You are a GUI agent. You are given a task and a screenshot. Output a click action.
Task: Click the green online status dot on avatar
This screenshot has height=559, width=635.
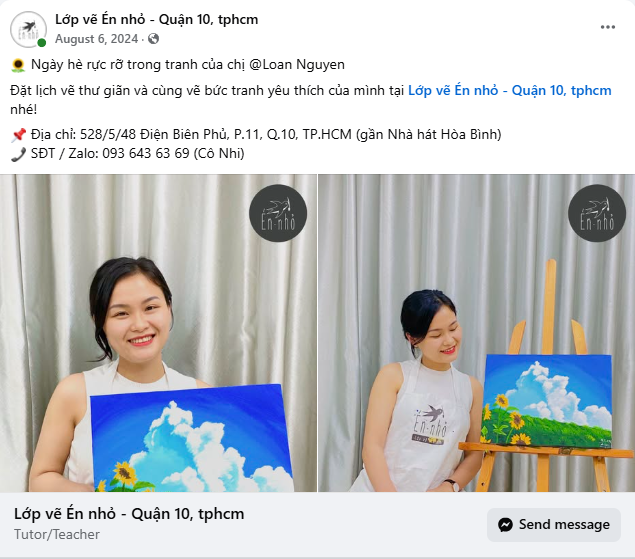(x=41, y=43)
